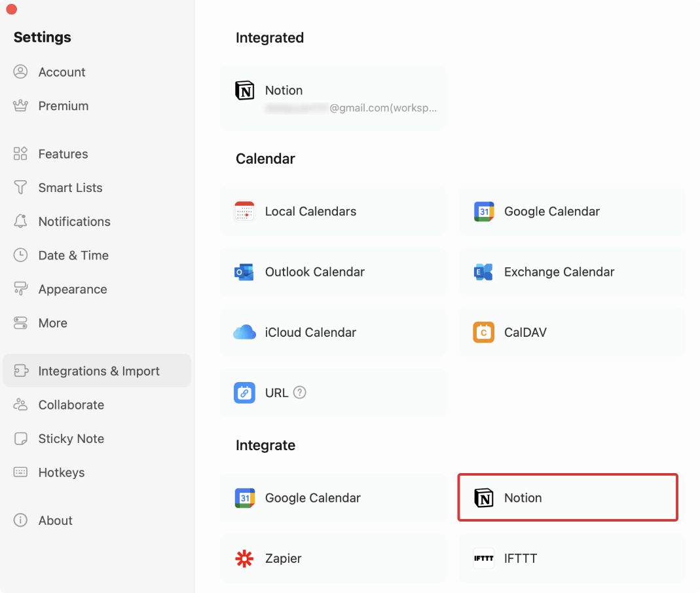Set up Google Calendar under Integrate
The image size is (700, 593).
(x=312, y=498)
